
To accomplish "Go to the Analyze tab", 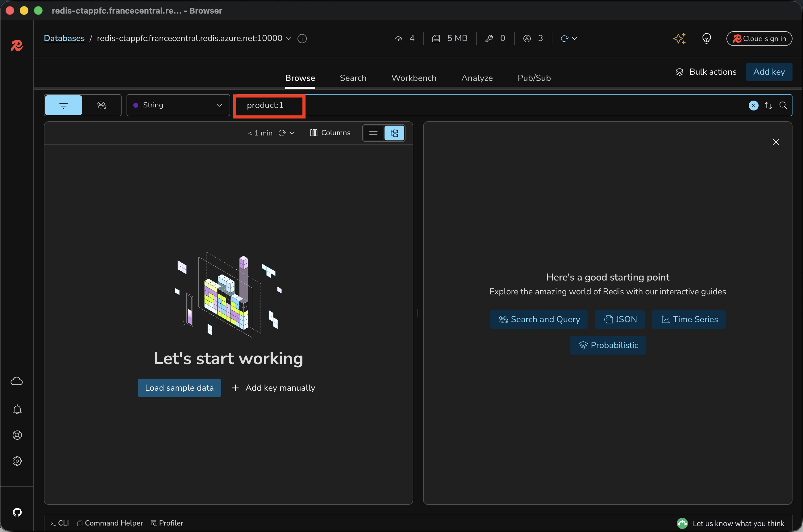I will pos(476,78).
